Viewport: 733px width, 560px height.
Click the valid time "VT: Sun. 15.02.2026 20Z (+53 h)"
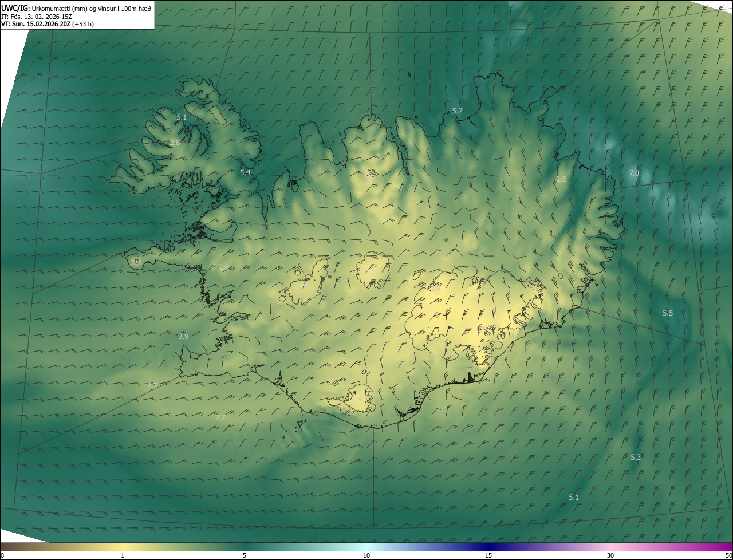tap(48, 24)
